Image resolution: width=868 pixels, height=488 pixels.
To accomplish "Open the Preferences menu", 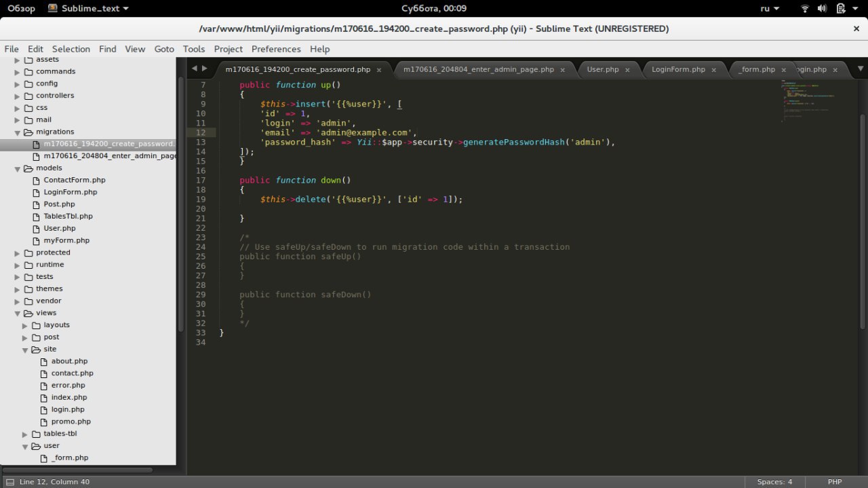I will pyautogui.click(x=276, y=49).
